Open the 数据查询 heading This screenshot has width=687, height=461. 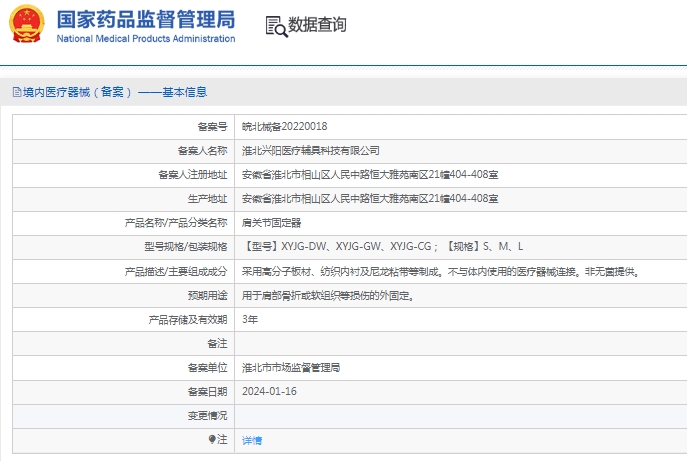click(x=317, y=25)
